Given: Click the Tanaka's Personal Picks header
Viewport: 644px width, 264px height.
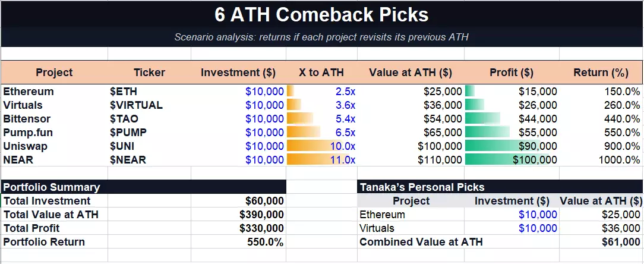Looking at the screenshot, I should pyautogui.click(x=500, y=187).
